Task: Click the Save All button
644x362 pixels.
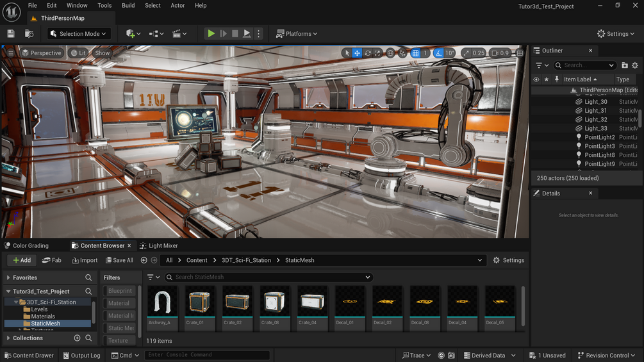Action: 120,260
